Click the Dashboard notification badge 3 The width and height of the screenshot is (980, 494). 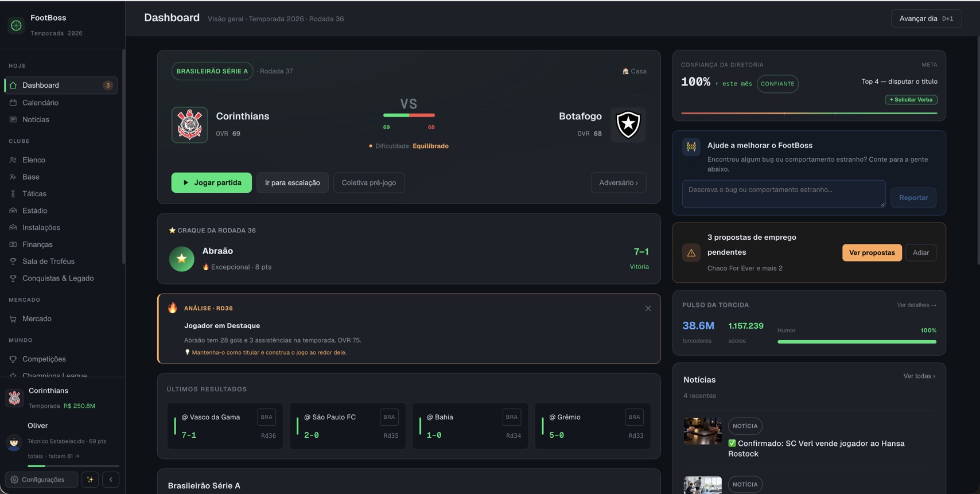point(107,85)
